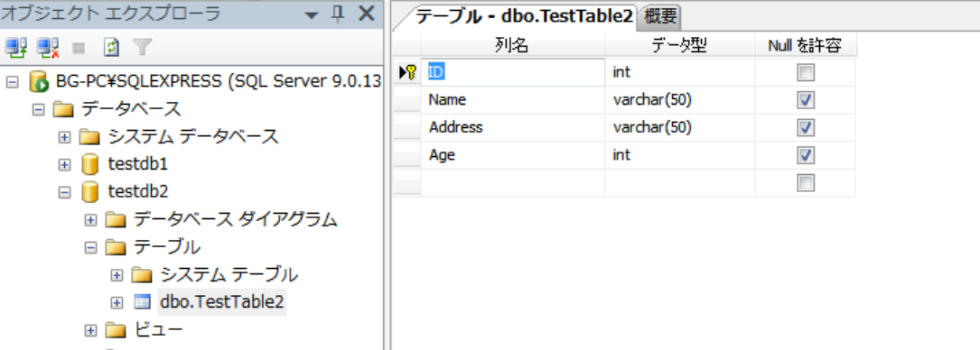
Task: Click the Age column name cell
Action: pyautogui.click(x=512, y=155)
